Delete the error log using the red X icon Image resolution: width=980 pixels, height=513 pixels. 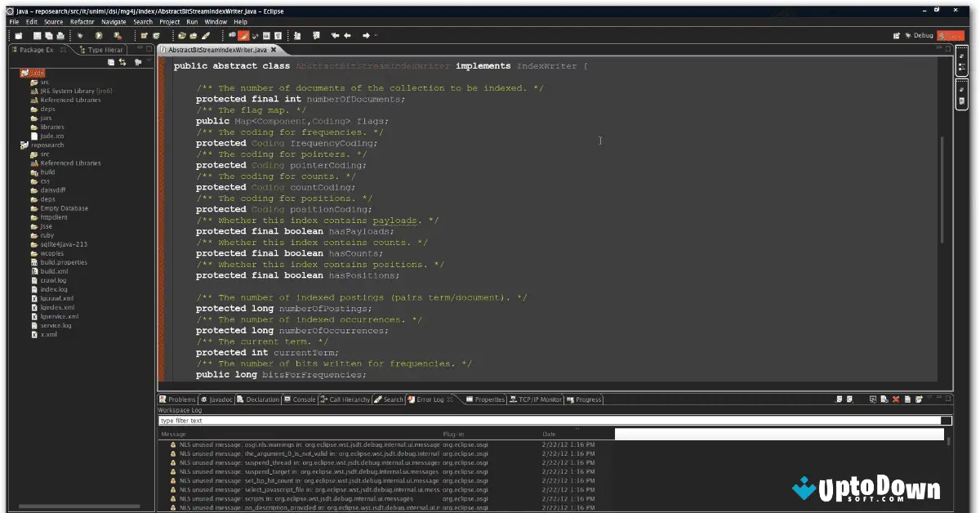point(896,399)
